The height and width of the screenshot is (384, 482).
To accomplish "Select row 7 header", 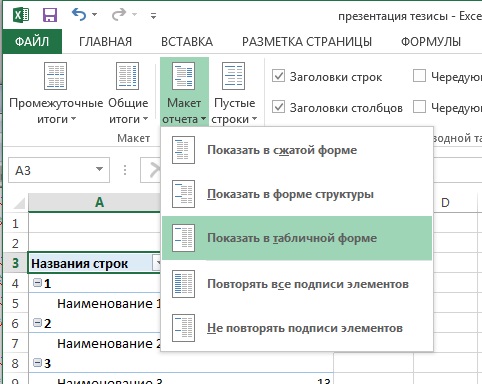I will tap(15, 343).
